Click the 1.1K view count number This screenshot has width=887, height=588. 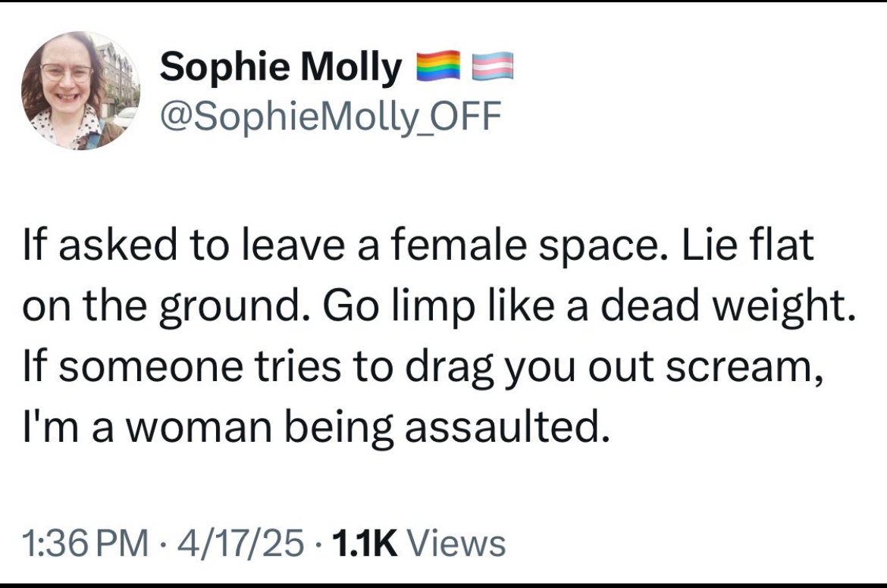tap(365, 543)
